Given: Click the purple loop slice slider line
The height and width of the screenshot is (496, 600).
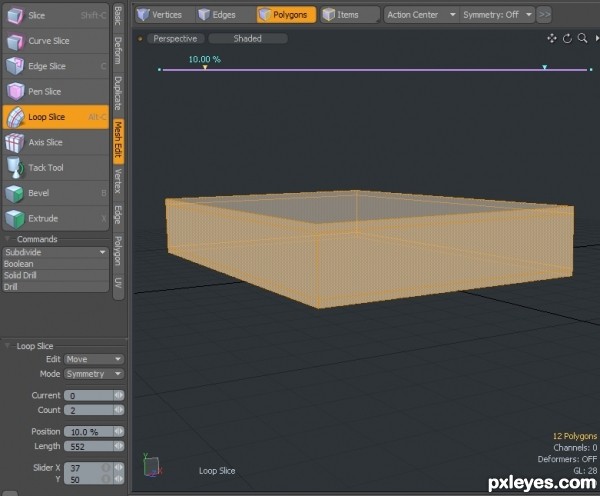Looking at the screenshot, I should pyautogui.click(x=375, y=70).
